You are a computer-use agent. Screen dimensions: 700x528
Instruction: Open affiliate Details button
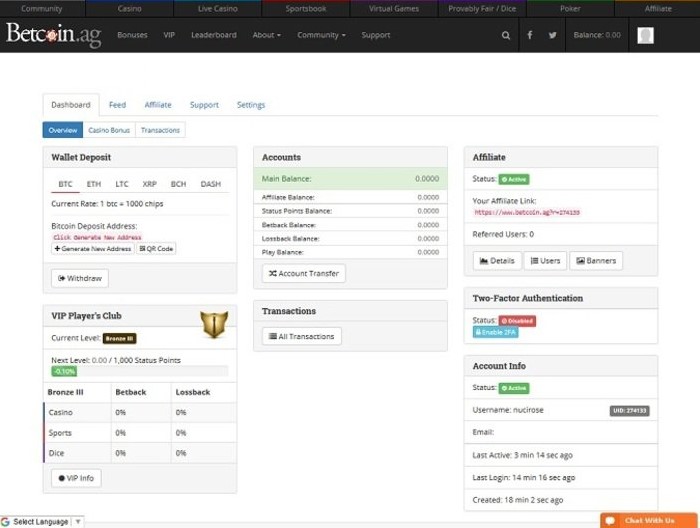click(497, 261)
